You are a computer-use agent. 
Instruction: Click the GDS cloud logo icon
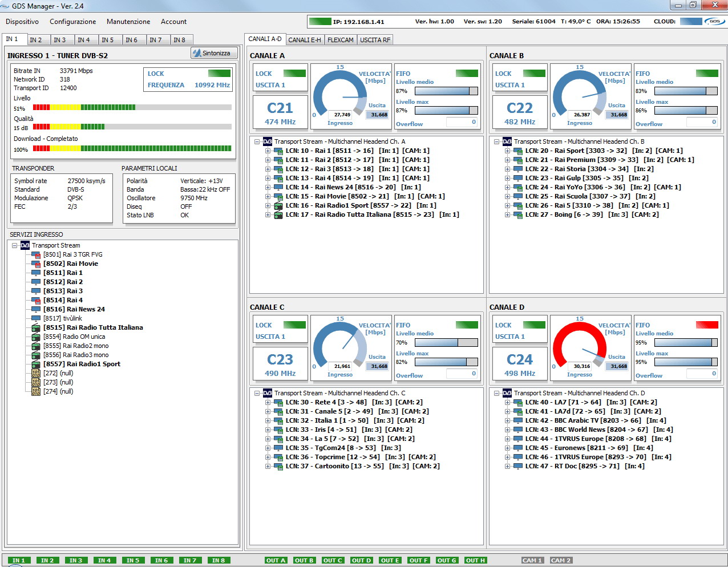[x=714, y=21]
